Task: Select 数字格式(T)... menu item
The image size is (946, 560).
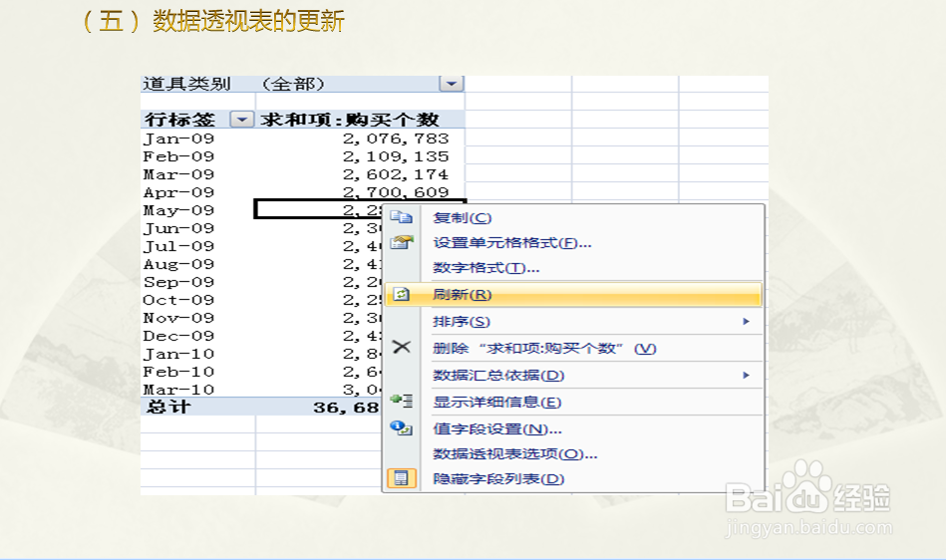Action: [x=486, y=268]
